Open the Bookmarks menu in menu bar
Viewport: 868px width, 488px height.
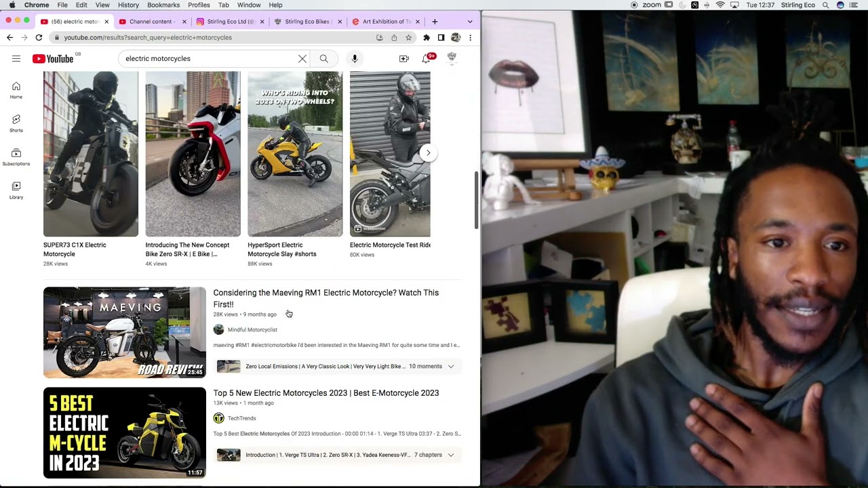[x=163, y=5]
